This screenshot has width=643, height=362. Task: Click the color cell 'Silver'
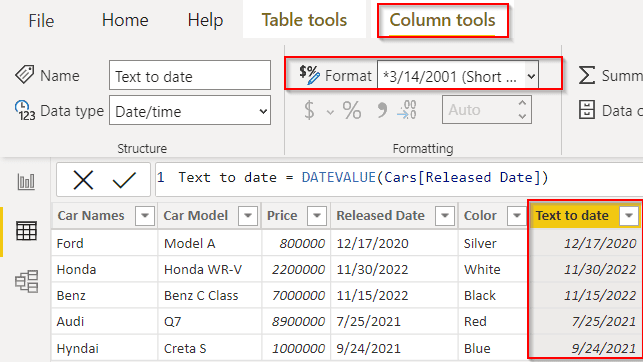coord(493,243)
